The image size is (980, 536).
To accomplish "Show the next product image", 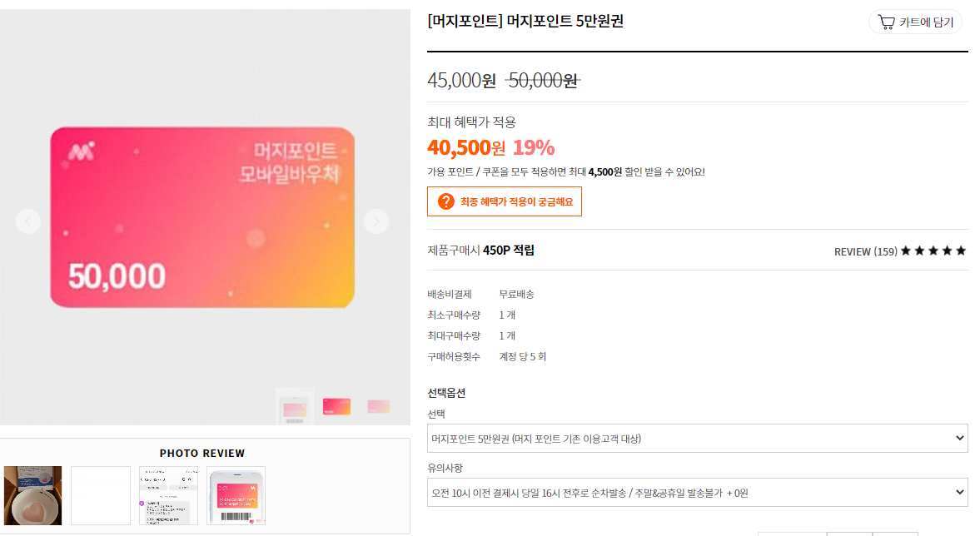I will pos(376,221).
